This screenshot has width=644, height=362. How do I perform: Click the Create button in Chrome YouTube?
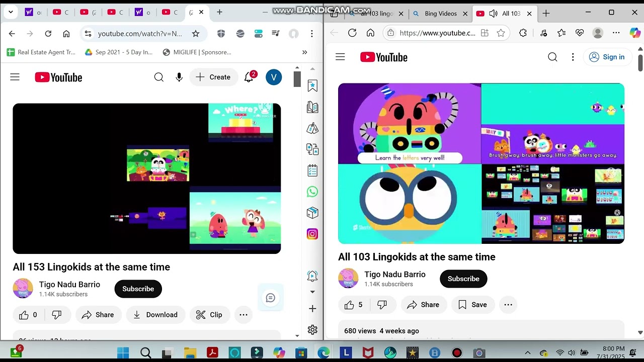click(x=213, y=77)
